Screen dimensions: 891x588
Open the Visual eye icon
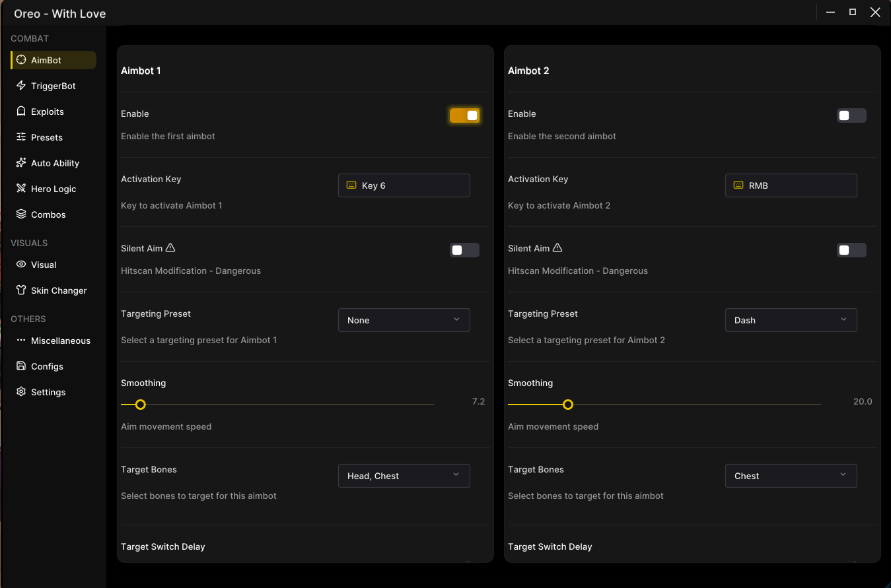point(21,265)
